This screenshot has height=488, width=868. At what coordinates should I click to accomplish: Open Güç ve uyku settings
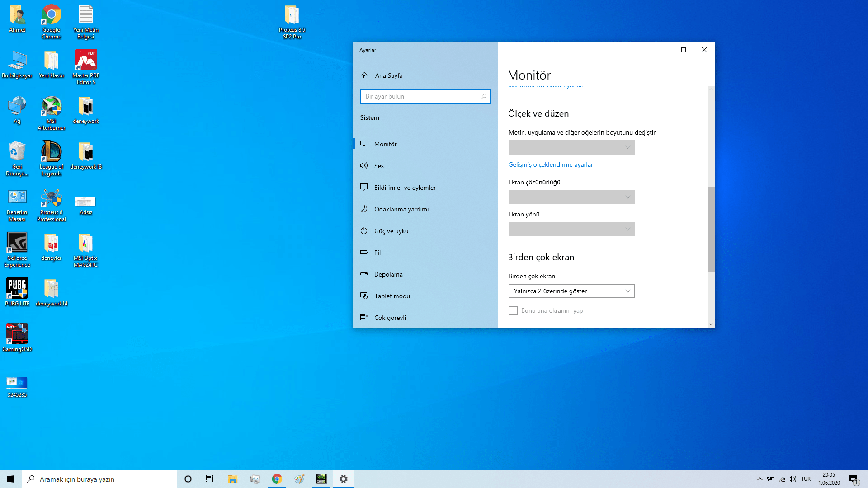click(x=391, y=231)
